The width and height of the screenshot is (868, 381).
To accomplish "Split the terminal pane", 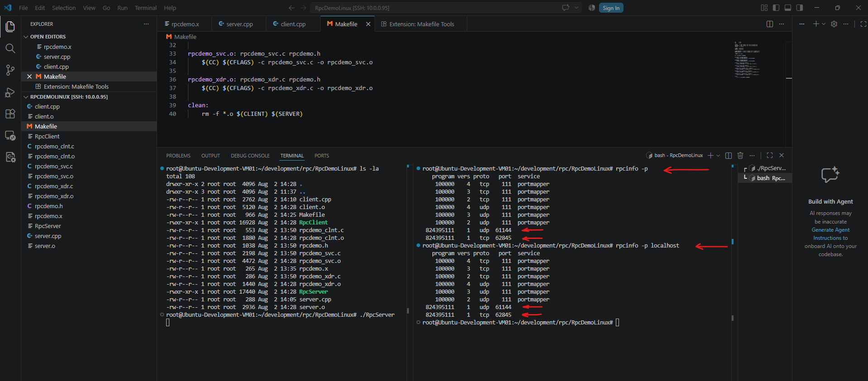I will (x=729, y=155).
